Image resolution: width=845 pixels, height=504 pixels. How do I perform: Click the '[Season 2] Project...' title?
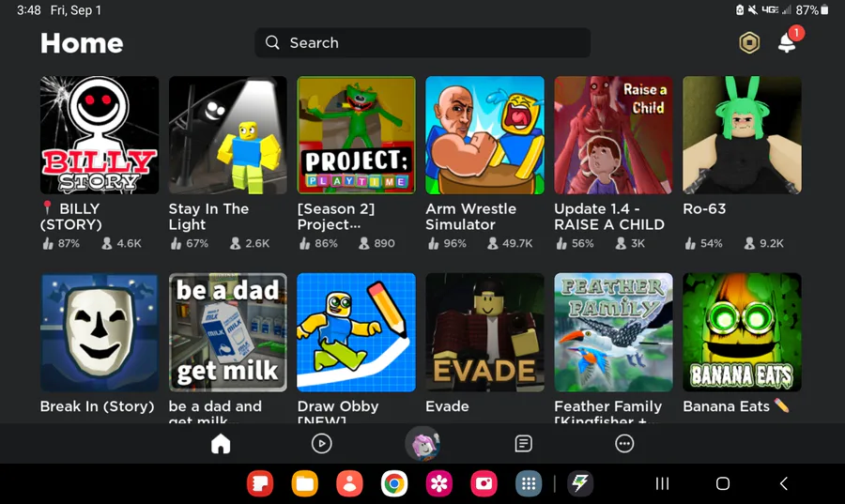[336, 217]
